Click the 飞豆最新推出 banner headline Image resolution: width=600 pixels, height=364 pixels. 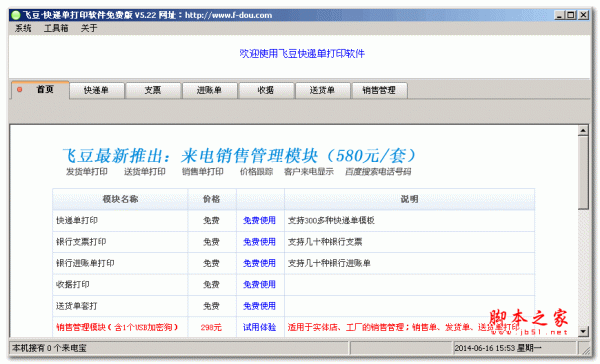[240, 156]
